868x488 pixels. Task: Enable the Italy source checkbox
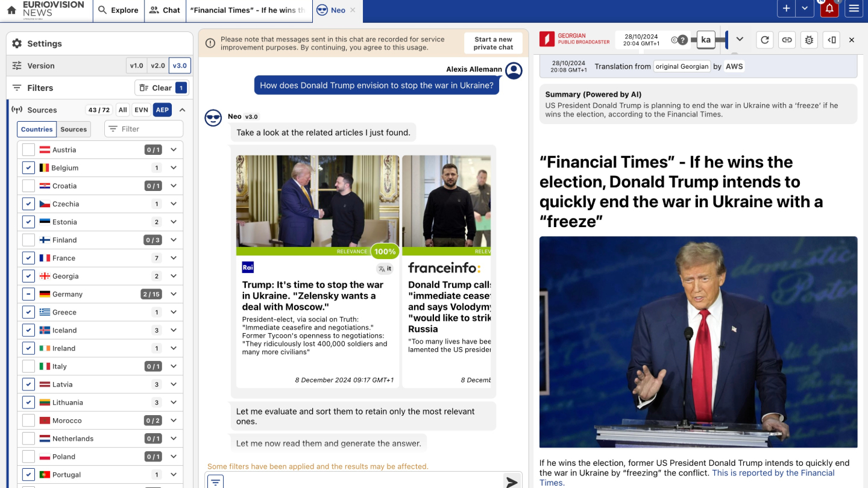(x=28, y=366)
